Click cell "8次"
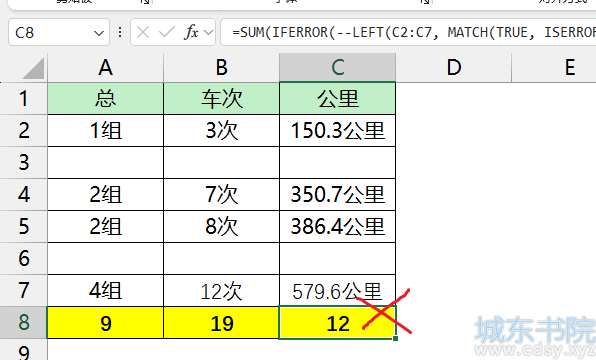 tap(221, 226)
